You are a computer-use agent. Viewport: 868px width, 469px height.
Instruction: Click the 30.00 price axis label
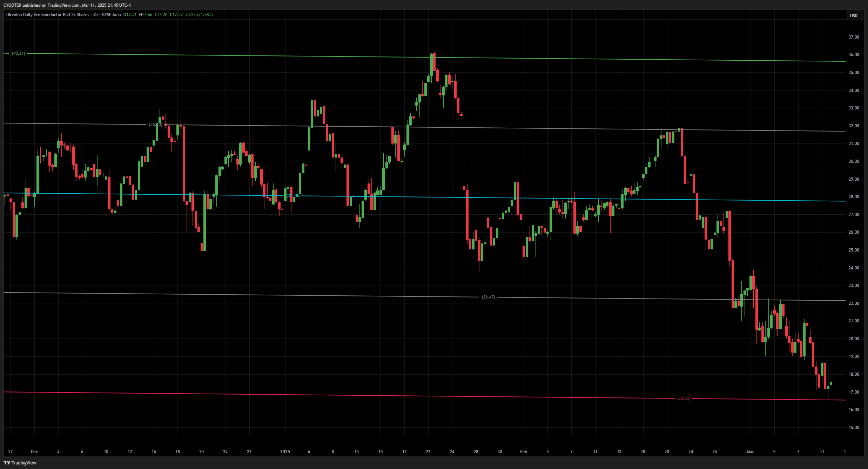pyautogui.click(x=854, y=161)
